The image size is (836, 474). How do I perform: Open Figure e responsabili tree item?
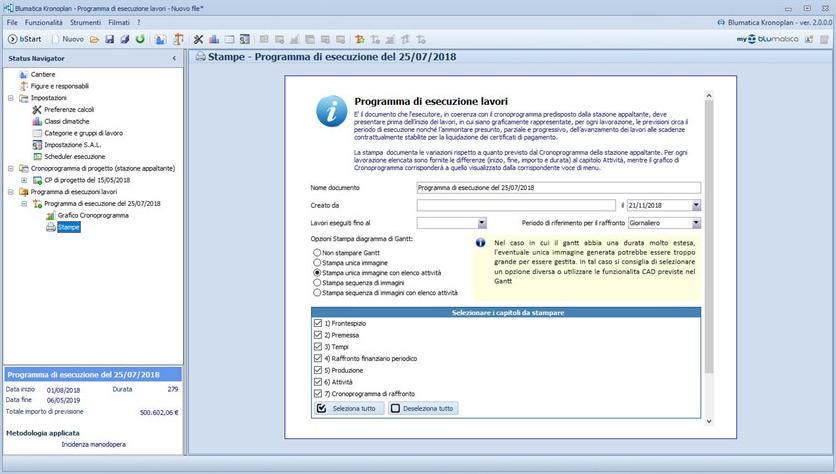point(60,86)
